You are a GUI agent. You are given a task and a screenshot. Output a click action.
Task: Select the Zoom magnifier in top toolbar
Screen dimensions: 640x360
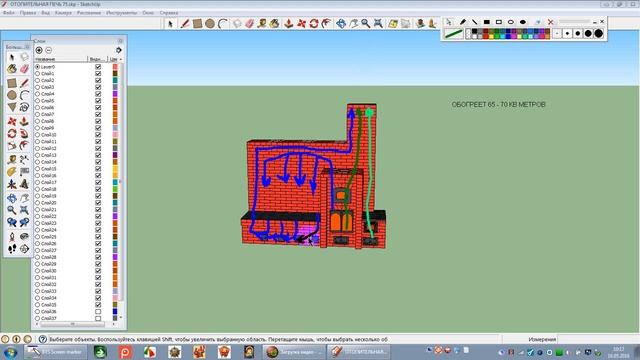point(366,24)
